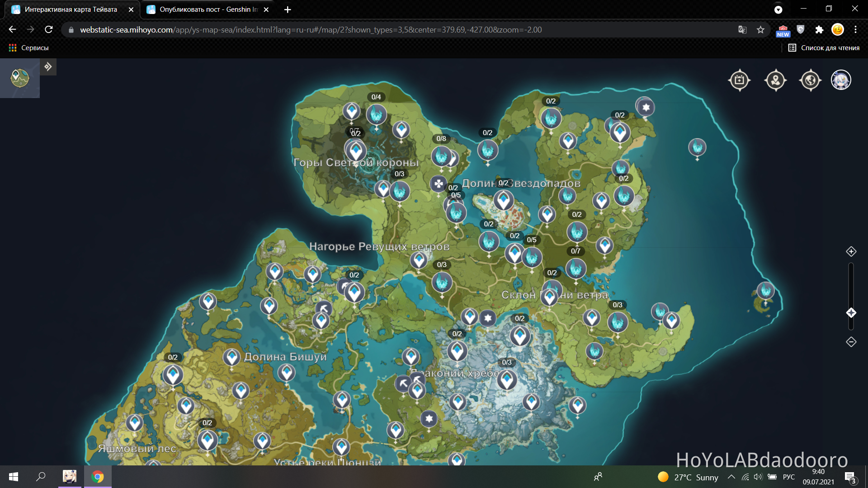
Task: Zoom out with the minus diamond button
Action: (x=851, y=342)
